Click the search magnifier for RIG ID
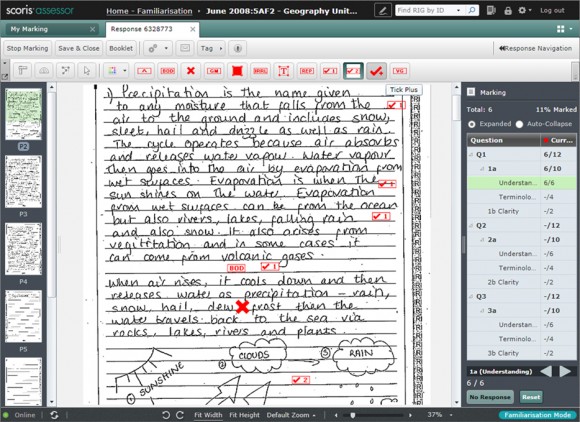Screen dimensions: 580x422 (x=472, y=10)
